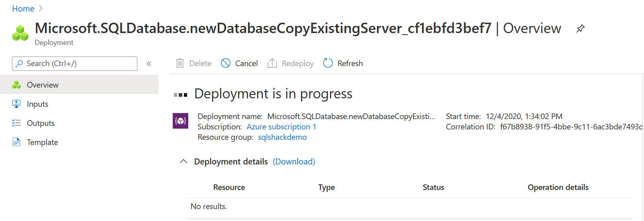Click the Cancel deployment icon

point(226,63)
